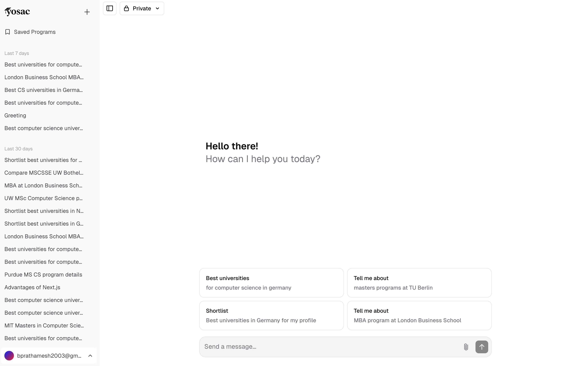588x366 pixels.
Task: Open the Private visibility dropdown
Action: coord(142,9)
